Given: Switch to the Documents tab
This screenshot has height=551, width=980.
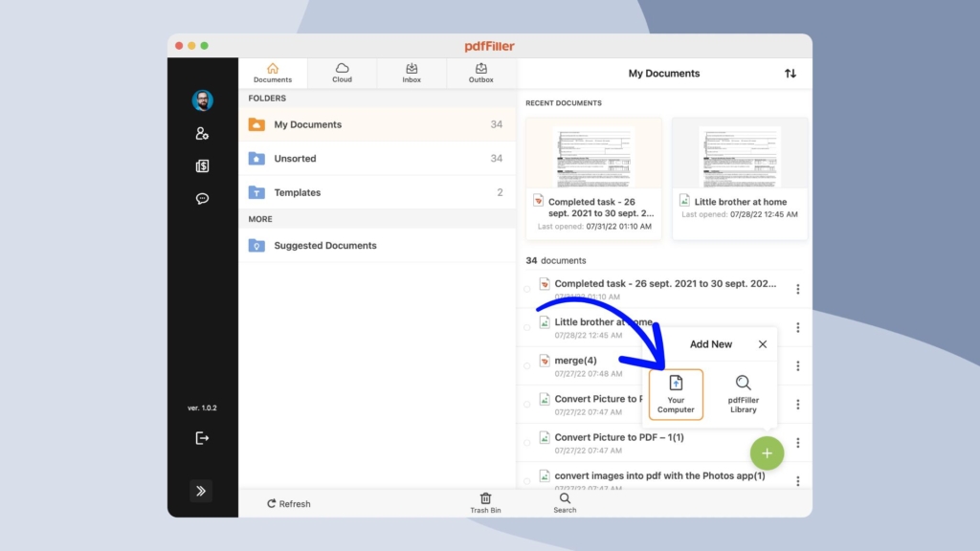Looking at the screenshot, I should pyautogui.click(x=273, y=73).
